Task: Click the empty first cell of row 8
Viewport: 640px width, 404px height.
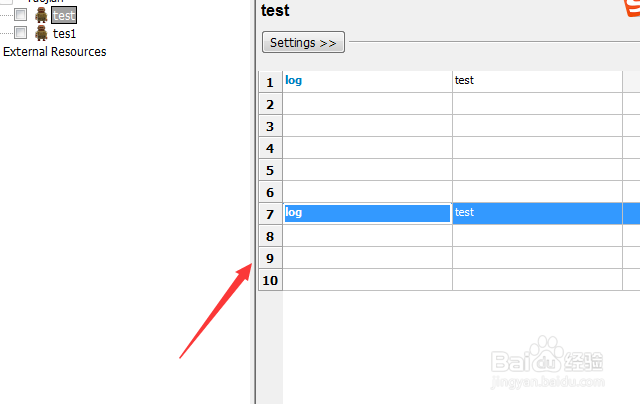Action: click(367, 236)
